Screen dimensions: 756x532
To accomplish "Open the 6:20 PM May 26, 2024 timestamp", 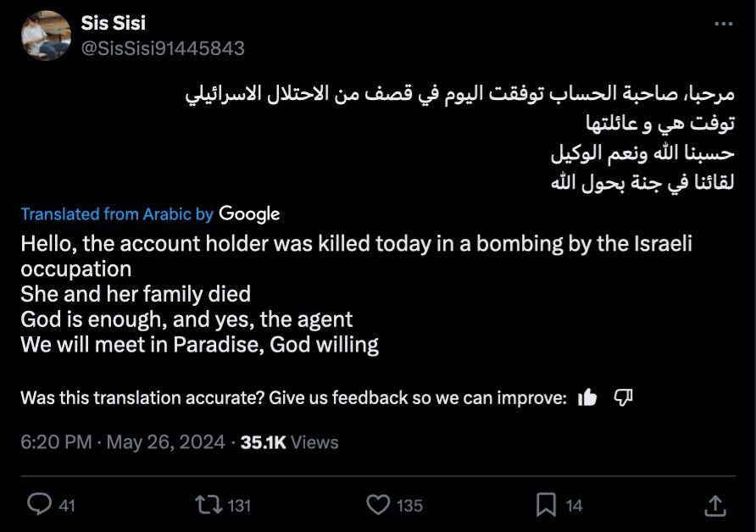I will (x=123, y=442).
